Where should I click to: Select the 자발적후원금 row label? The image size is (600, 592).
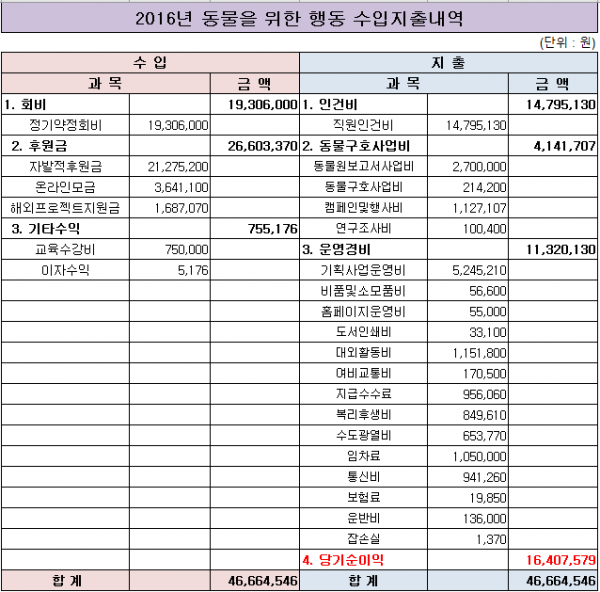coord(65,166)
